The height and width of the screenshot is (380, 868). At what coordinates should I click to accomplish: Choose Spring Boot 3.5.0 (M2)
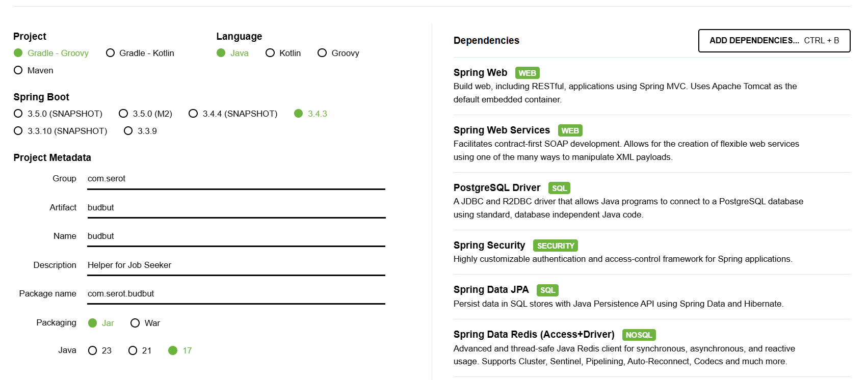point(146,114)
